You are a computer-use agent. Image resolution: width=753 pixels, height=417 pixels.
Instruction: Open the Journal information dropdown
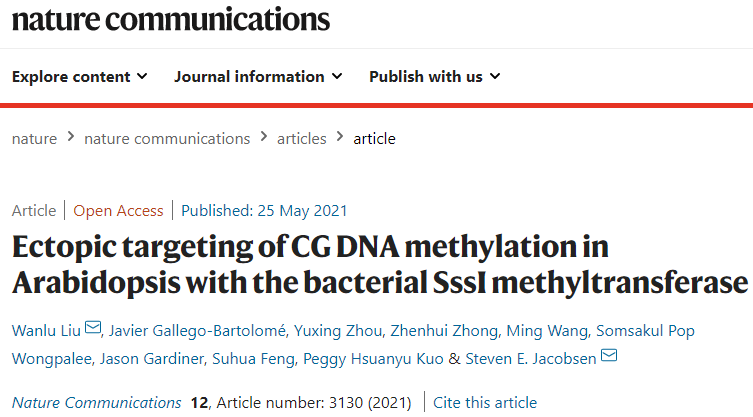(x=258, y=77)
